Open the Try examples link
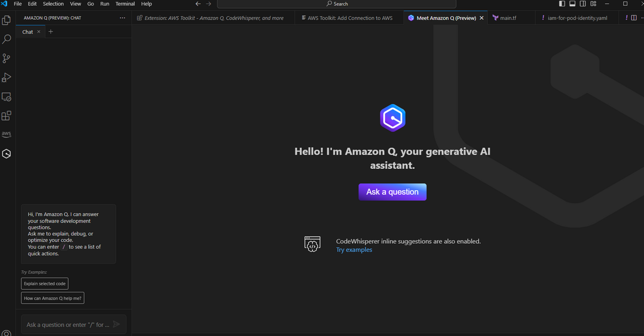 coord(354,250)
